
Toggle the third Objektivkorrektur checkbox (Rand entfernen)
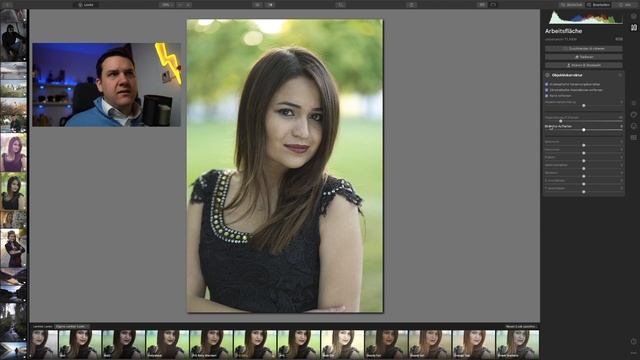547,96
